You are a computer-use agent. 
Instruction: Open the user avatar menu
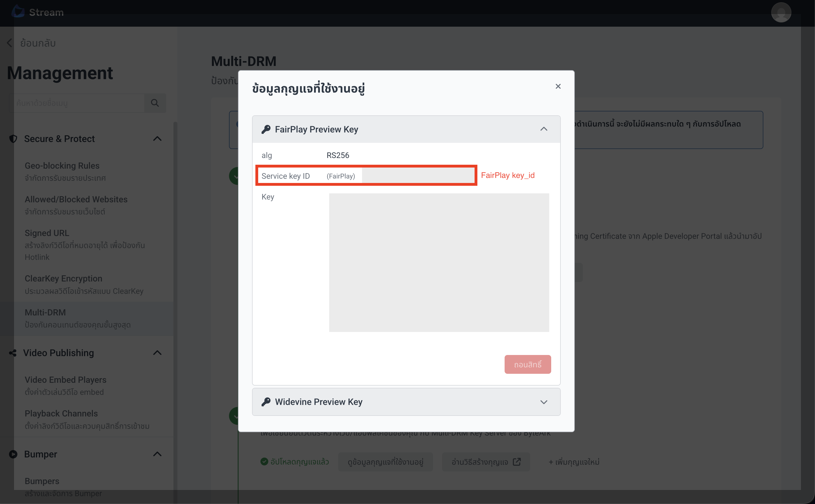[x=781, y=13]
